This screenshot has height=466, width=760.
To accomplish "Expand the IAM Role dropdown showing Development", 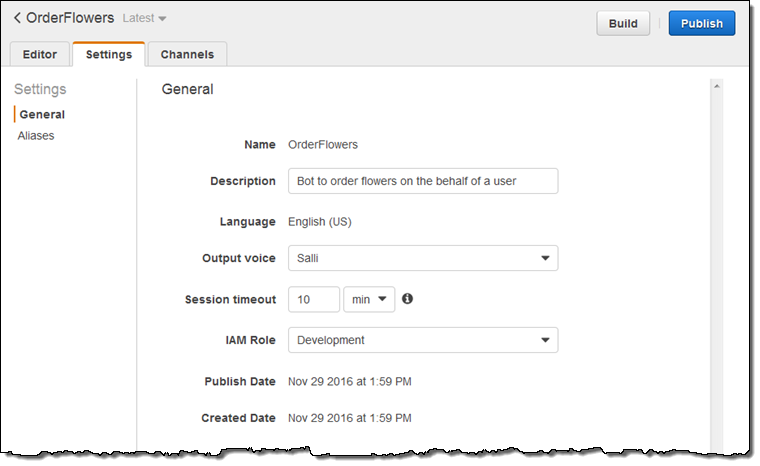I will pos(422,340).
